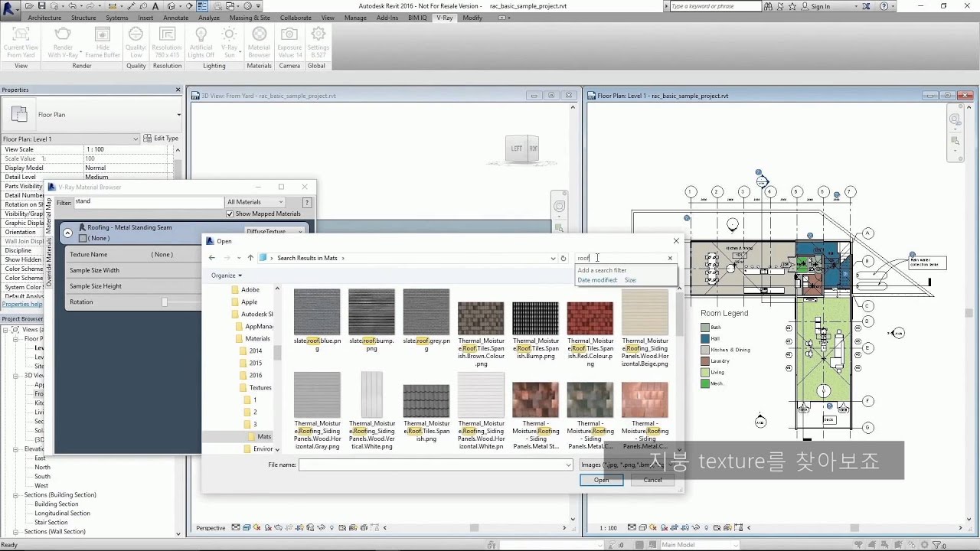
Task: Select the East elevation in Project Browser
Action: pos(40,458)
